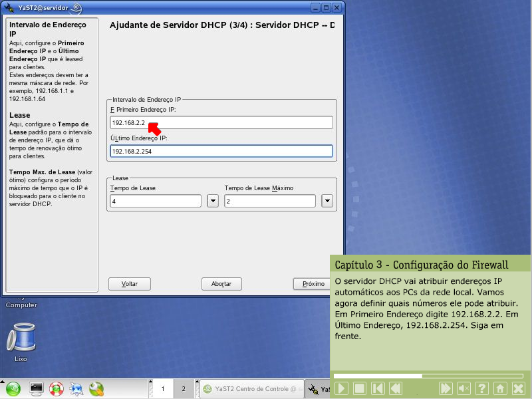Launch the terminal from the taskbar
Screen dimensions: 532x399
click(x=37, y=388)
